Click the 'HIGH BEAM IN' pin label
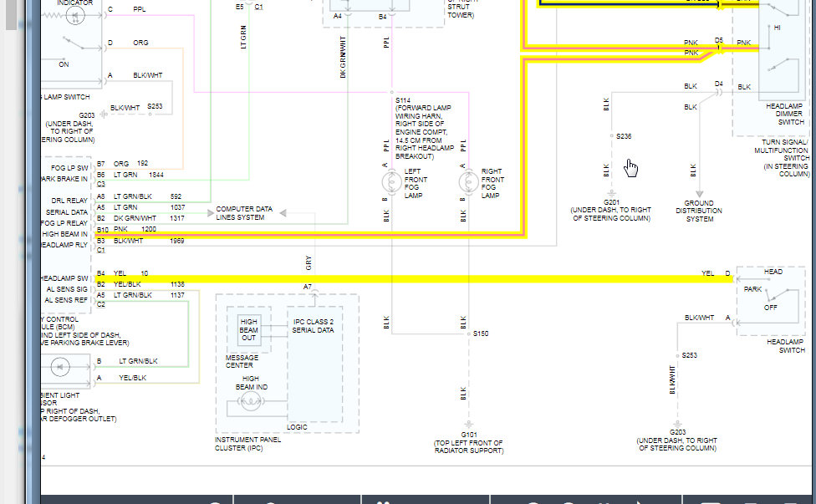The image size is (816, 504). (x=64, y=234)
